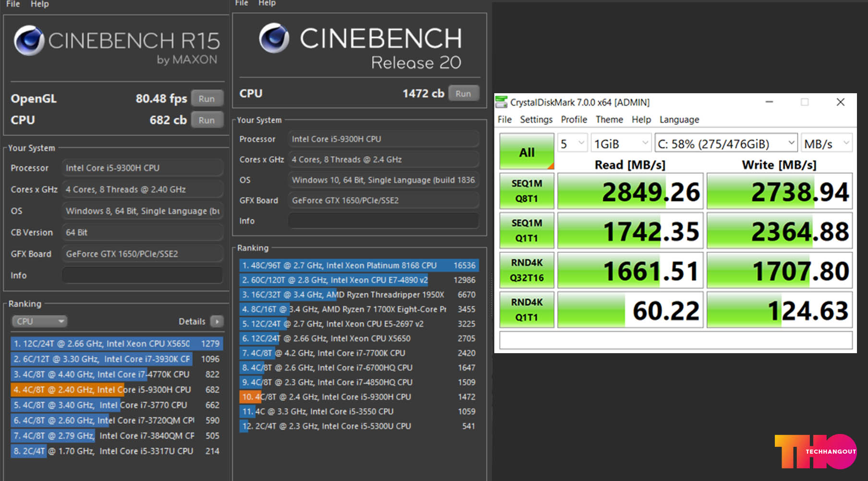Open CrystalDiskMark File menu
The image size is (868, 481).
[504, 120]
